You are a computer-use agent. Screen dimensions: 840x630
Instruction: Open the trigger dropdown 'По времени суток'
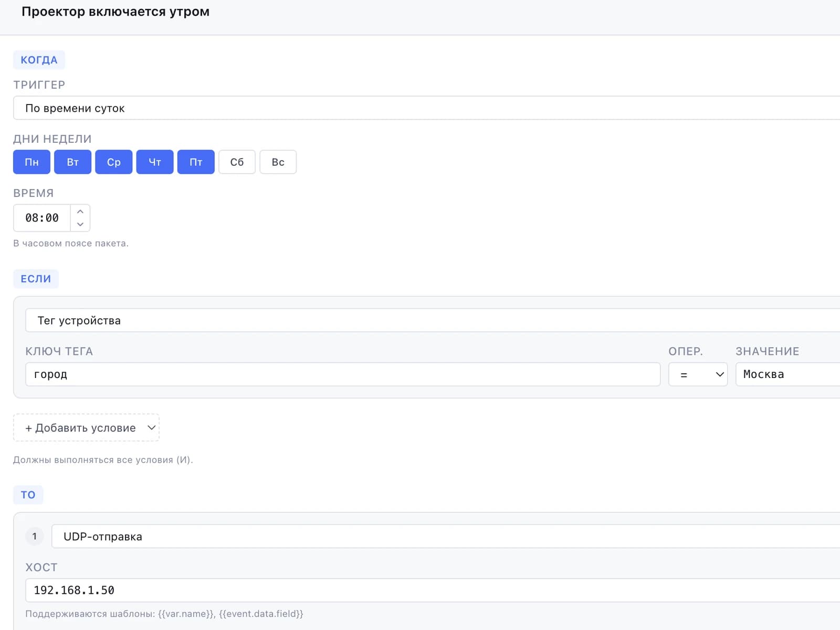tap(426, 108)
